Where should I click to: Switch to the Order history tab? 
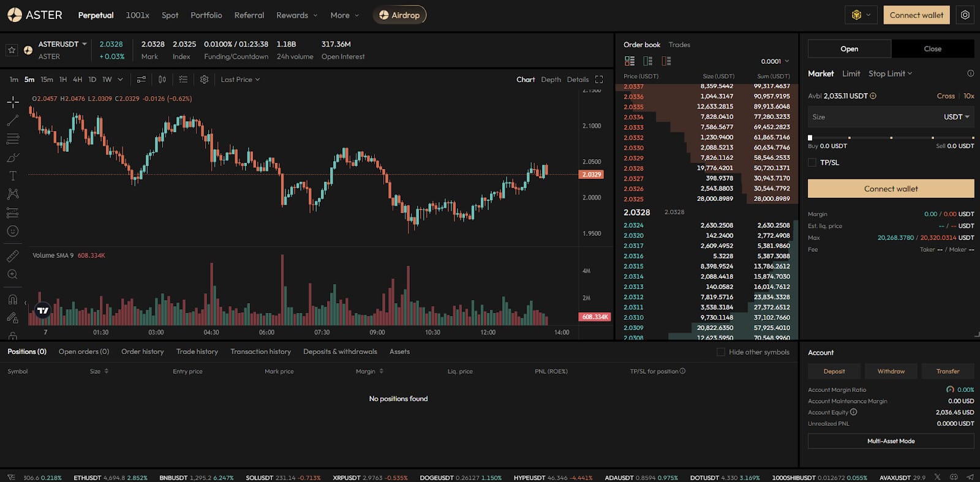click(x=142, y=352)
